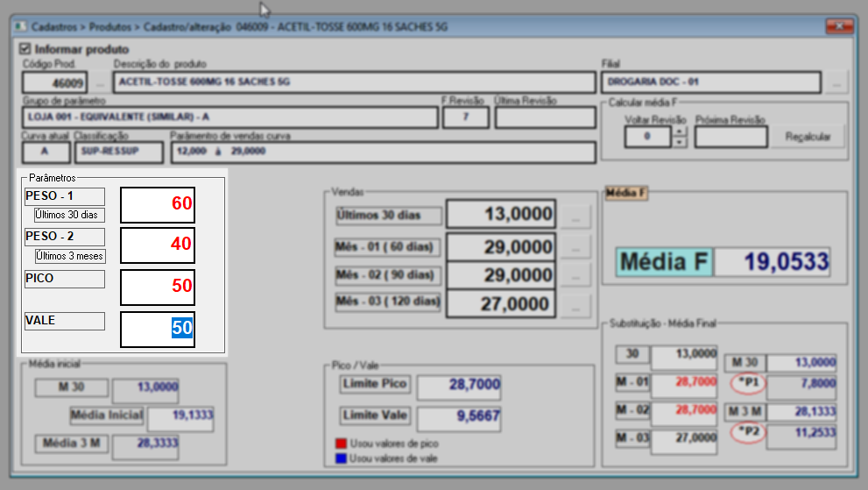Click the Média 3 M value 28,3333
This screenshot has height=490, width=868.
click(x=145, y=447)
